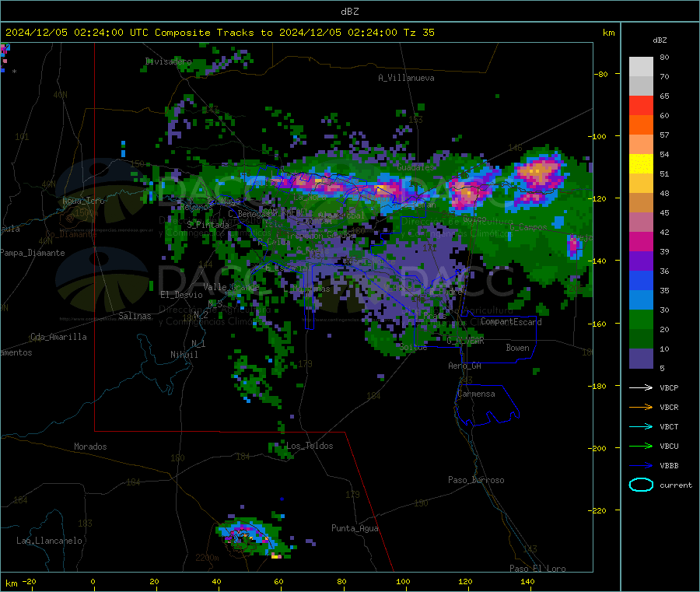This screenshot has height=592, width=700.
Task: Pick the yellow 51-54 dBZ swatch
Action: pyautogui.click(x=641, y=164)
